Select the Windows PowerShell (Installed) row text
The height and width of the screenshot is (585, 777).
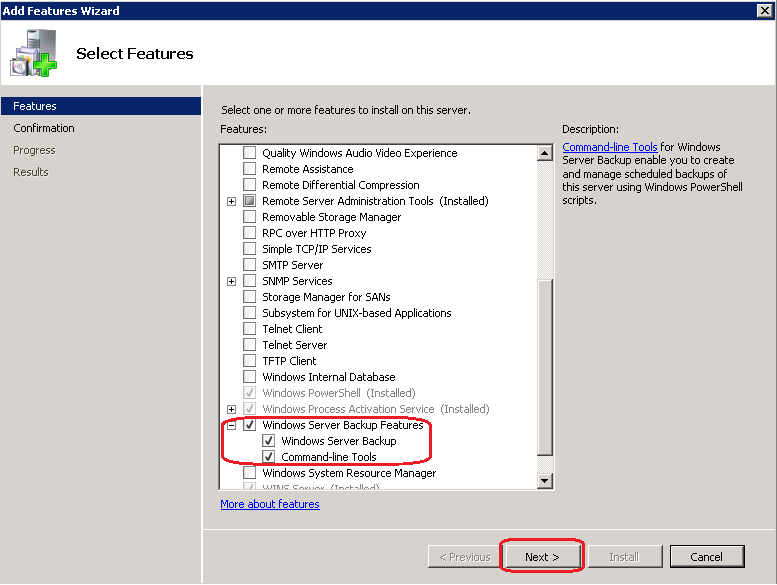339,393
